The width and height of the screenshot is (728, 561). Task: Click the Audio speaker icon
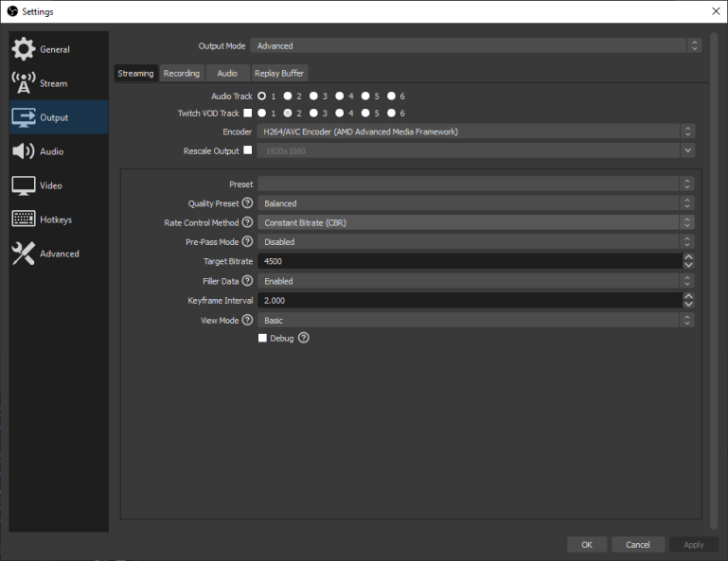(x=24, y=151)
